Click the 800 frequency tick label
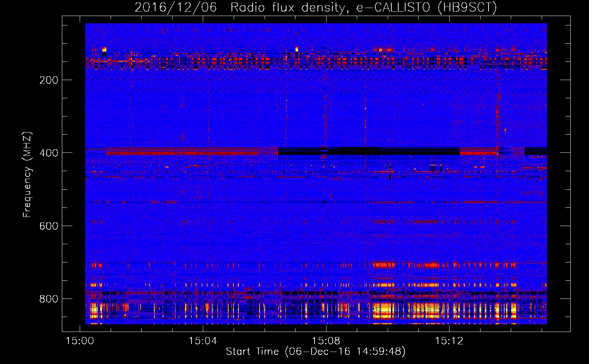589x364 pixels. (x=49, y=299)
